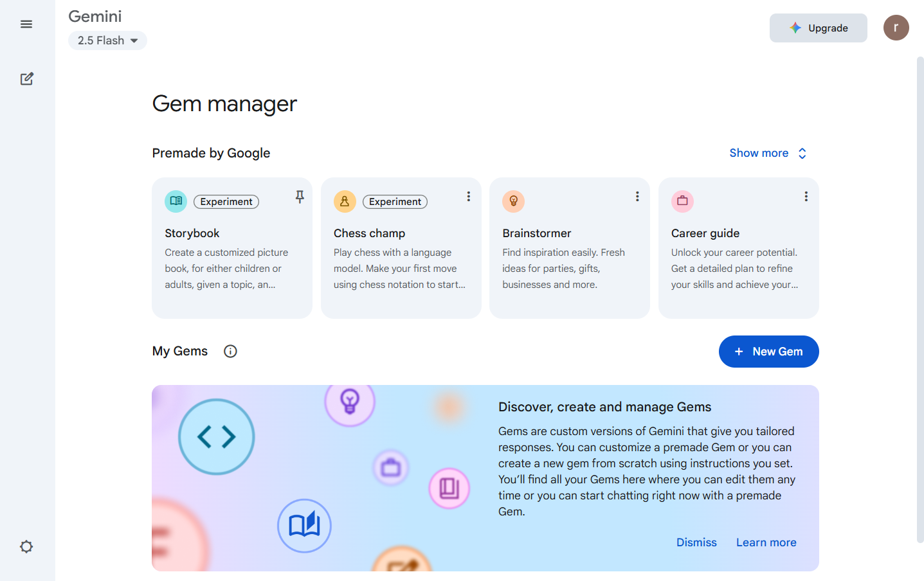Screen dimensions: 924x581
Task: Click the page vertical scrollbar
Action: coord(920,300)
